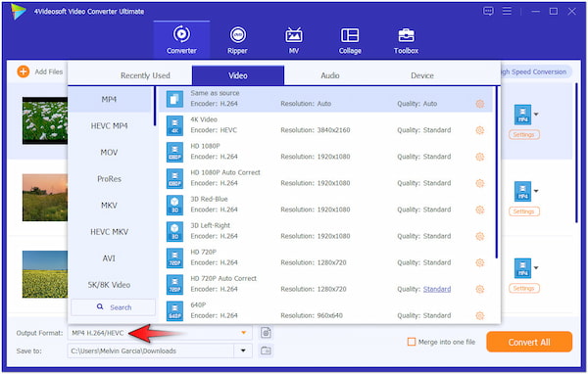Select AVI in the format list
The width and height of the screenshot is (588, 374).
[109, 258]
